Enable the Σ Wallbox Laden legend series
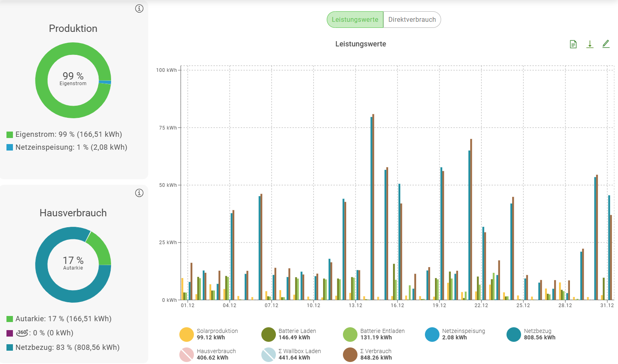 [269, 354]
